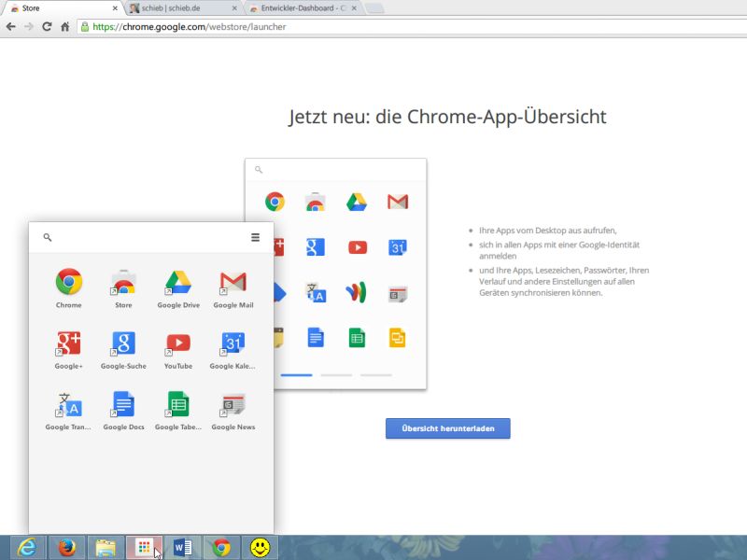The width and height of the screenshot is (747, 560).
Task: Open the launcher hamburger menu
Action: click(255, 237)
